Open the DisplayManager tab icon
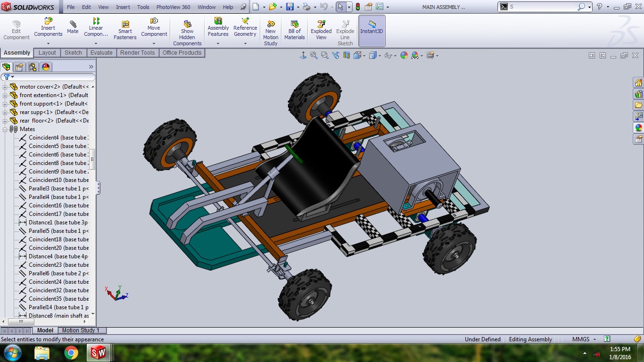The image size is (644, 362). point(46,67)
